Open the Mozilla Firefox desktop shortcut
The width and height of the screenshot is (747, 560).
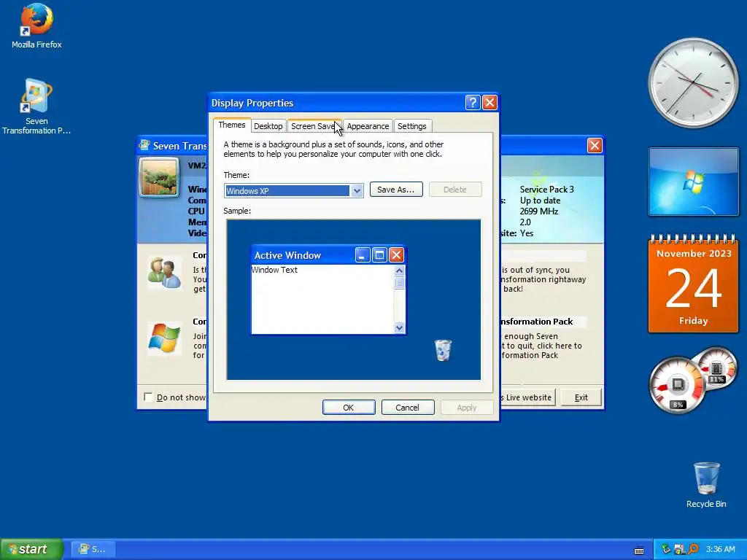[x=36, y=26]
